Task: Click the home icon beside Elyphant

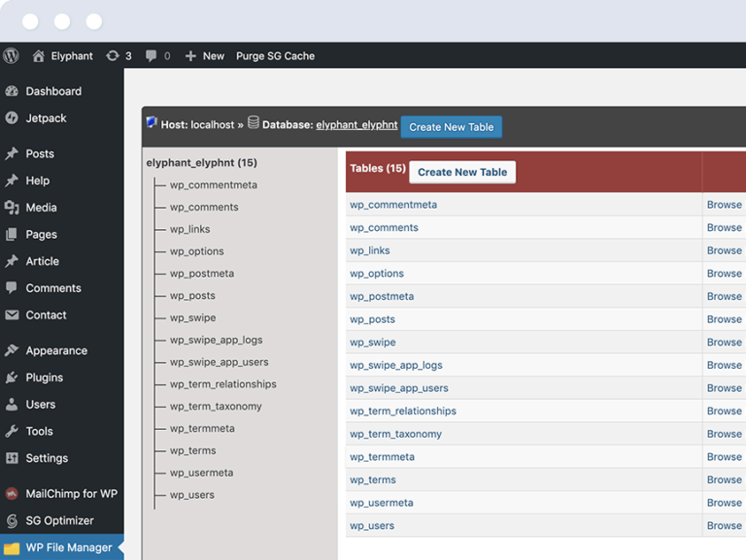Action: (38, 56)
